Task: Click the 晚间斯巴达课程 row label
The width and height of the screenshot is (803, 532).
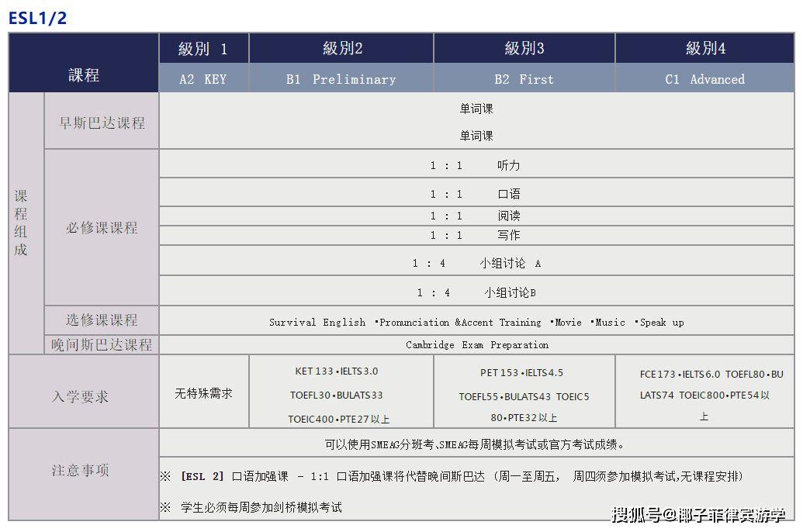Action: point(102,344)
